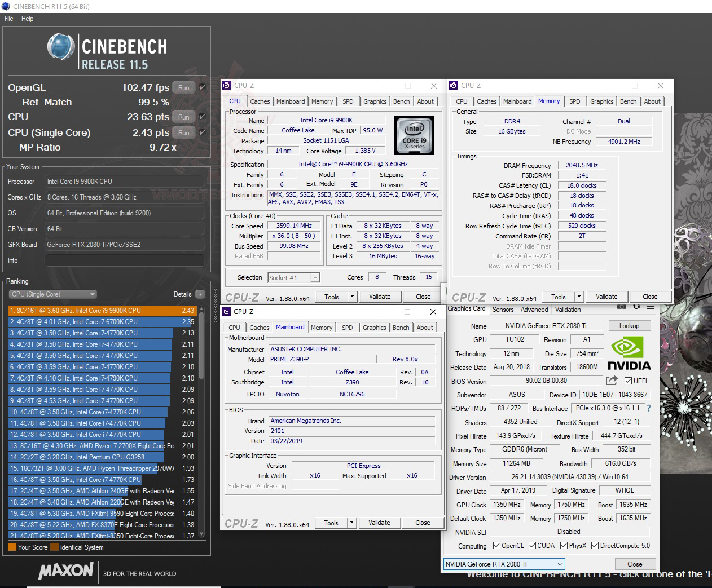Click the Core Speed 3599.14 MHz value

(x=295, y=226)
